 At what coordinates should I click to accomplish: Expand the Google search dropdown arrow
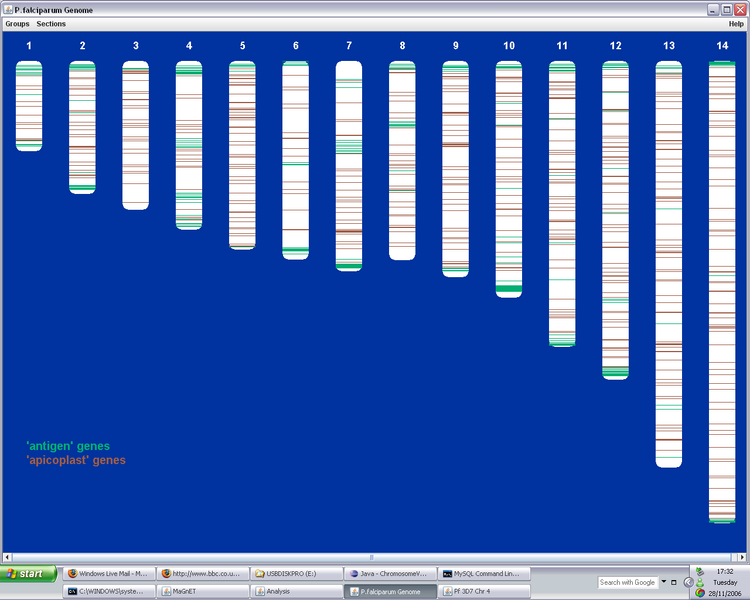click(663, 582)
